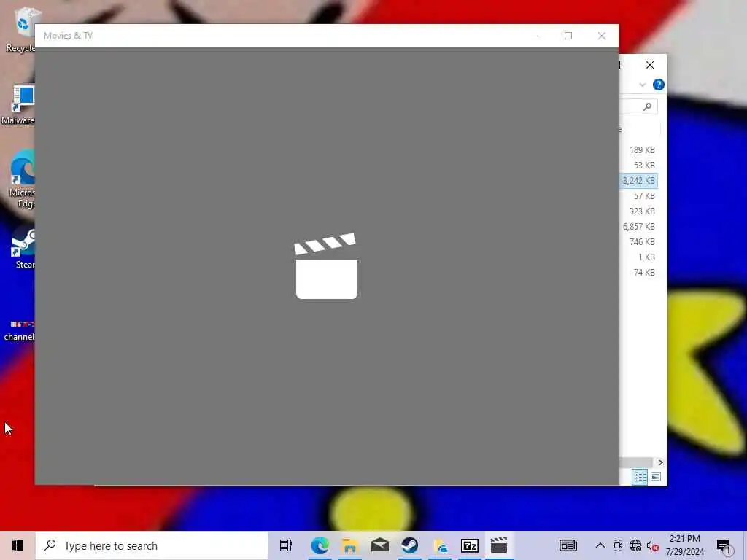Click Movies & TV taskbar icon

pos(499,545)
